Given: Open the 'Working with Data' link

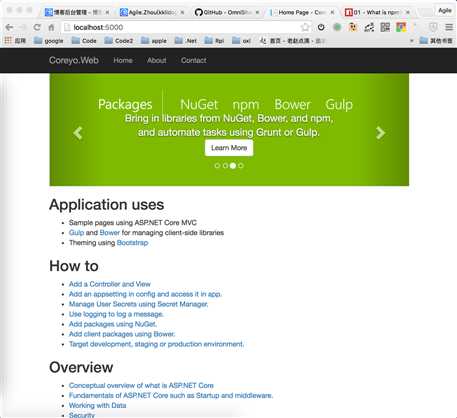Looking at the screenshot, I should pos(97,405).
